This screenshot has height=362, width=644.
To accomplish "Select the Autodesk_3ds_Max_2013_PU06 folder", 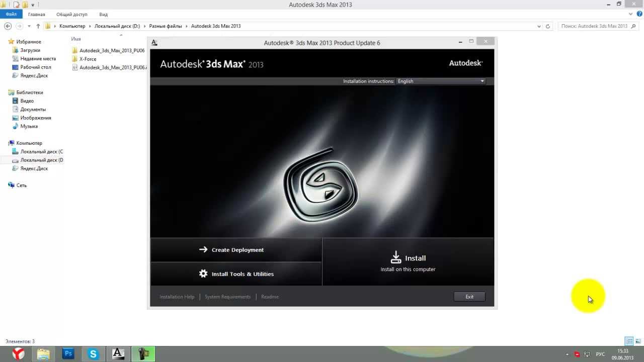I will (112, 51).
